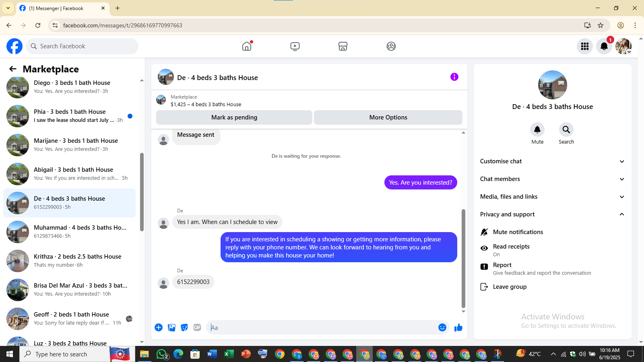Collapse the Privacy and support section
Image resolution: width=644 pixels, height=362 pixels.
(553, 214)
